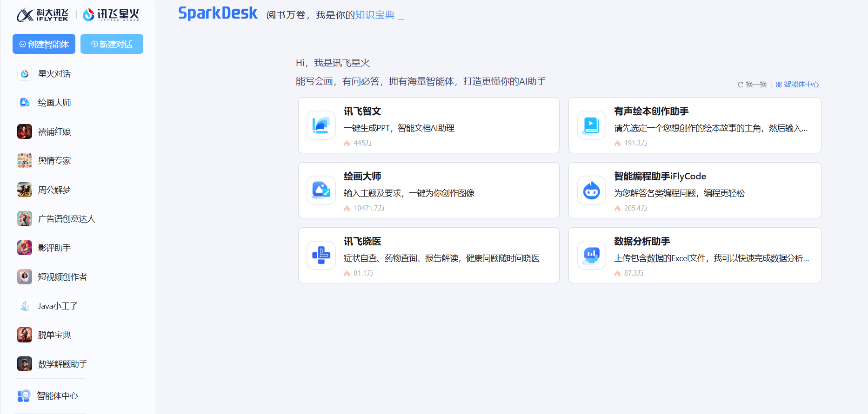Click the 脱单宝典 avatar icon
868x414 pixels.
tap(25, 335)
